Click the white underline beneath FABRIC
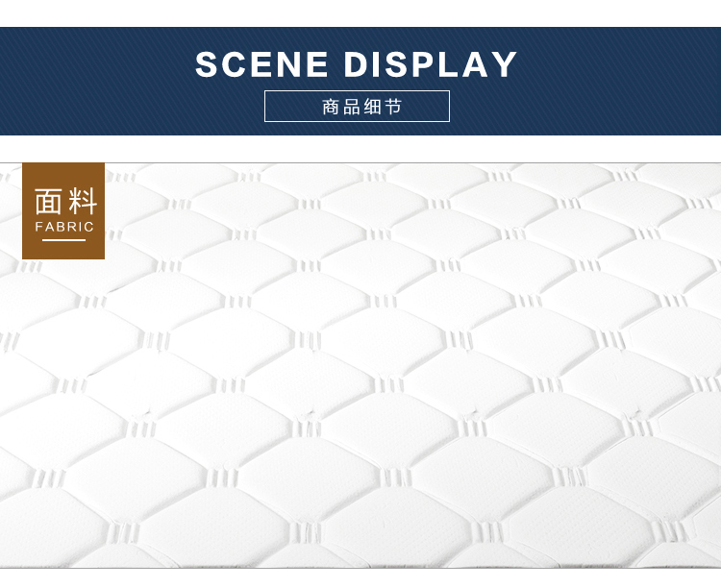Image resolution: width=721 pixels, height=588 pixels. pyautogui.click(x=63, y=240)
